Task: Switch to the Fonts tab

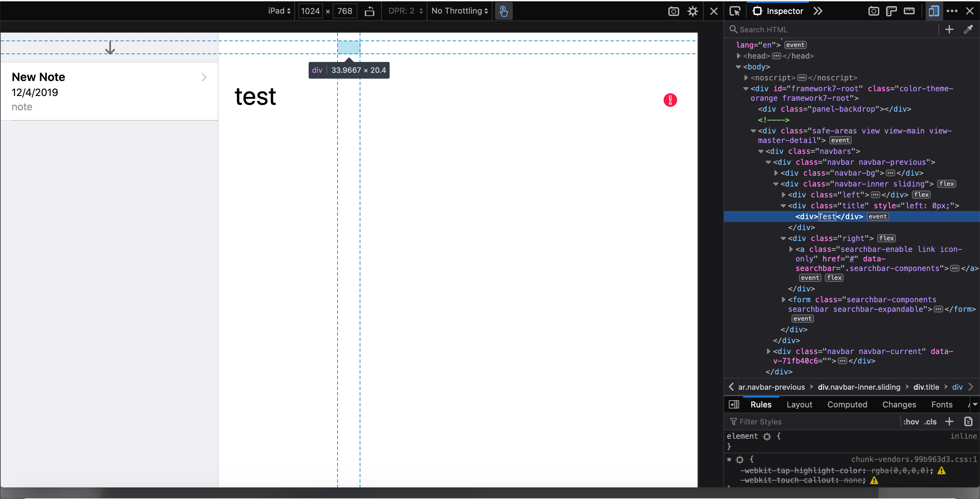Action: pos(942,404)
